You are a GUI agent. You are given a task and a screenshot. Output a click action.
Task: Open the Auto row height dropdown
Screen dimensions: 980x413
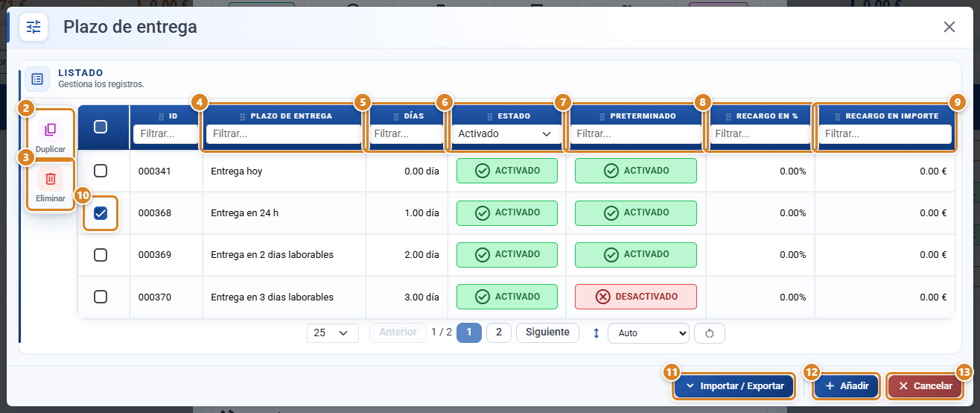(649, 333)
